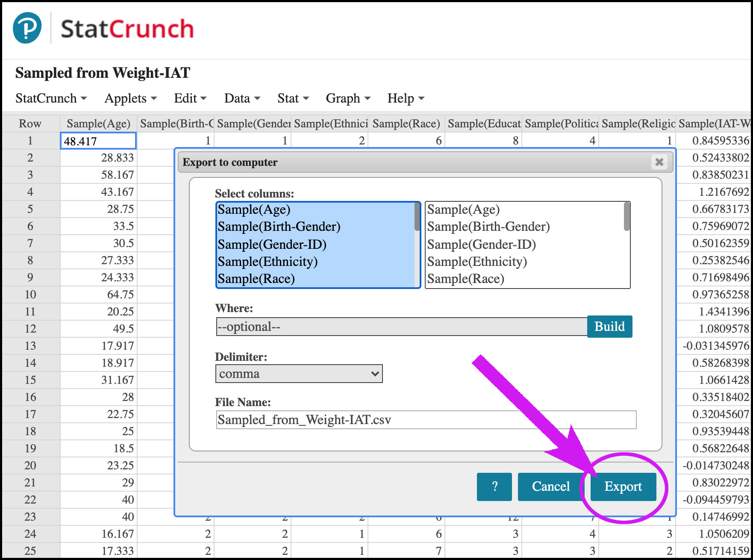Viewport: 753px width, 560px height.
Task: Open the Applets menu
Action: point(131,98)
